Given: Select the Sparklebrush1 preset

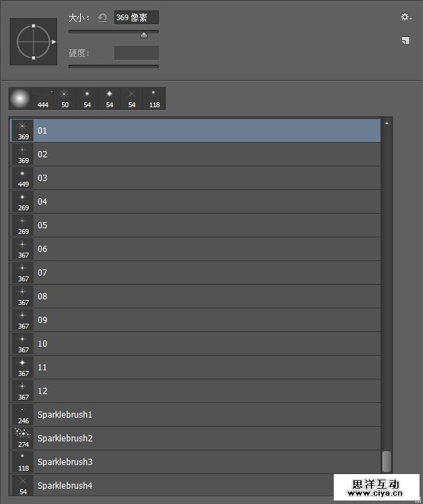Looking at the screenshot, I should point(195,414).
